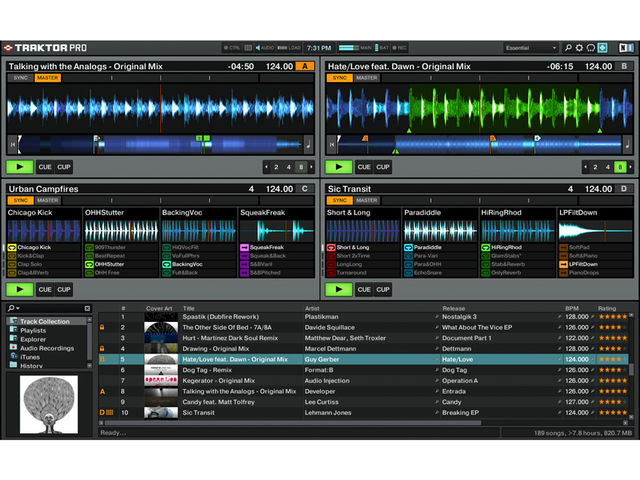Increase loop size arrow on Deck B
Screen dimensions: 640x480
coord(631,167)
